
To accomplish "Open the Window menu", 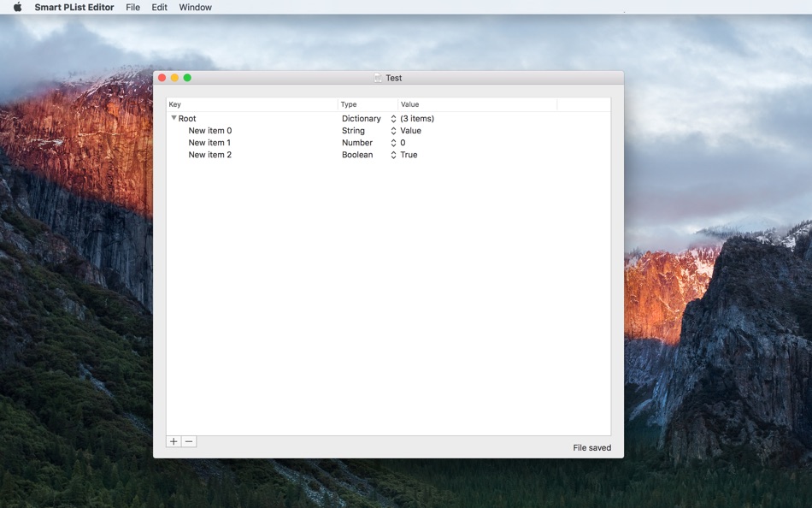I will click(195, 7).
